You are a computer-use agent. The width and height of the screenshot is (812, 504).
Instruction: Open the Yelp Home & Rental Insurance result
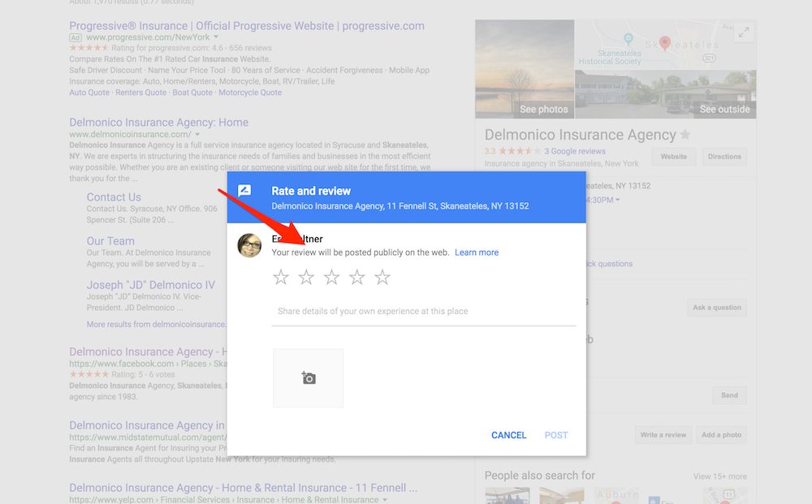coord(243,488)
